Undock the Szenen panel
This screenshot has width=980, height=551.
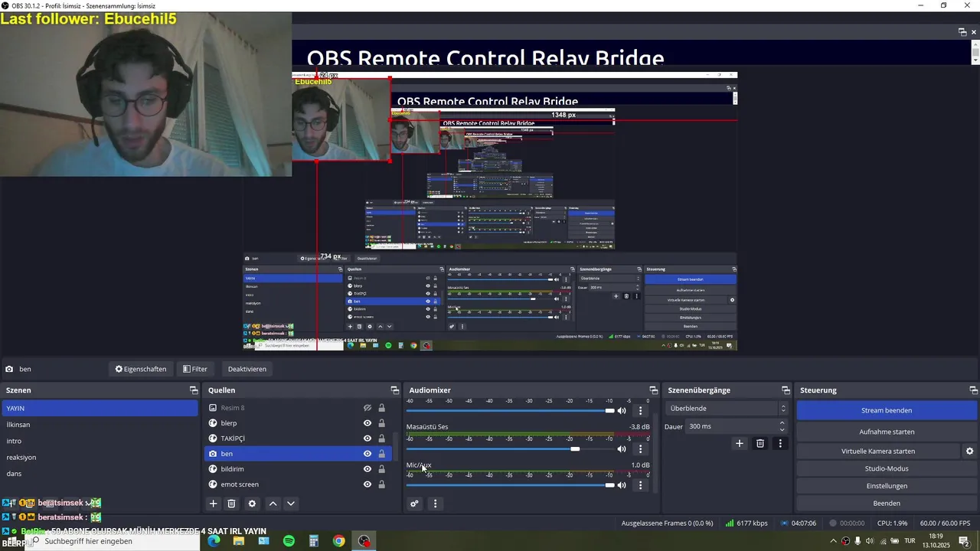tap(194, 390)
